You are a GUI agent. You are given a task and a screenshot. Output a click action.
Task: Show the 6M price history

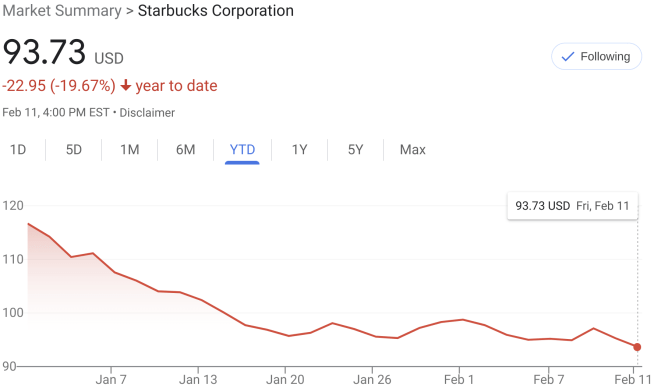[x=186, y=149]
